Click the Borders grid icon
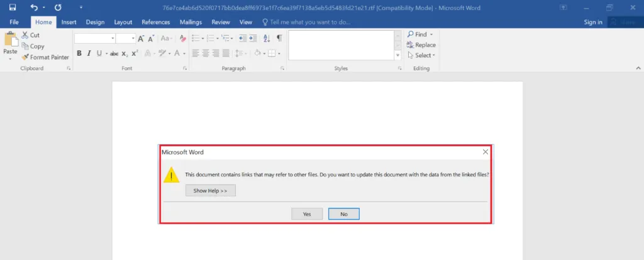The width and height of the screenshot is (644, 260). pyautogui.click(x=272, y=53)
